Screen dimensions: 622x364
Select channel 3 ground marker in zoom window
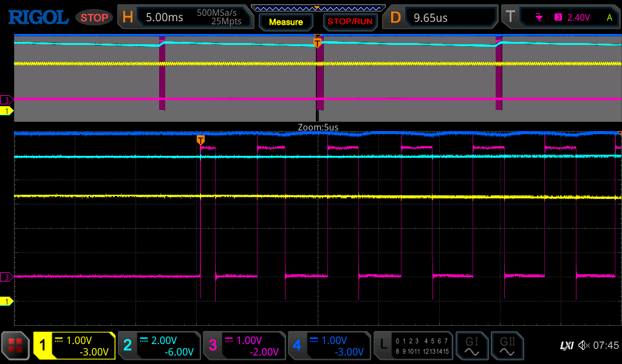6,277
